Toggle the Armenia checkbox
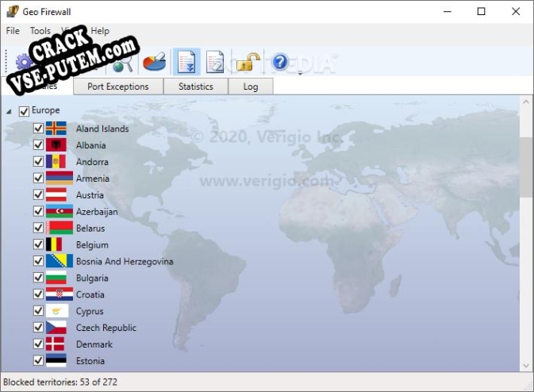534x392 pixels. [x=38, y=178]
